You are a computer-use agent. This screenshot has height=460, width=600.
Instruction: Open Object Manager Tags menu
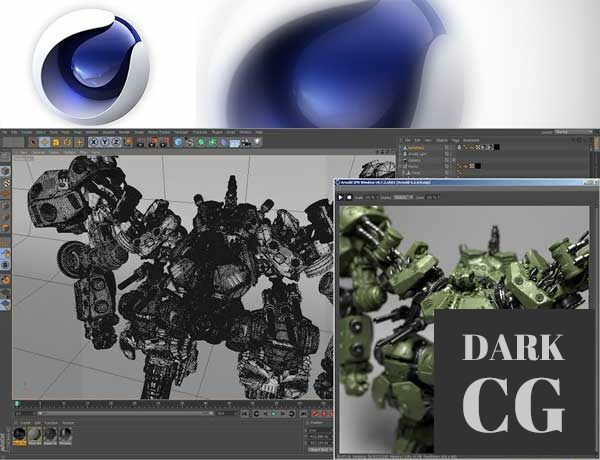455,140
